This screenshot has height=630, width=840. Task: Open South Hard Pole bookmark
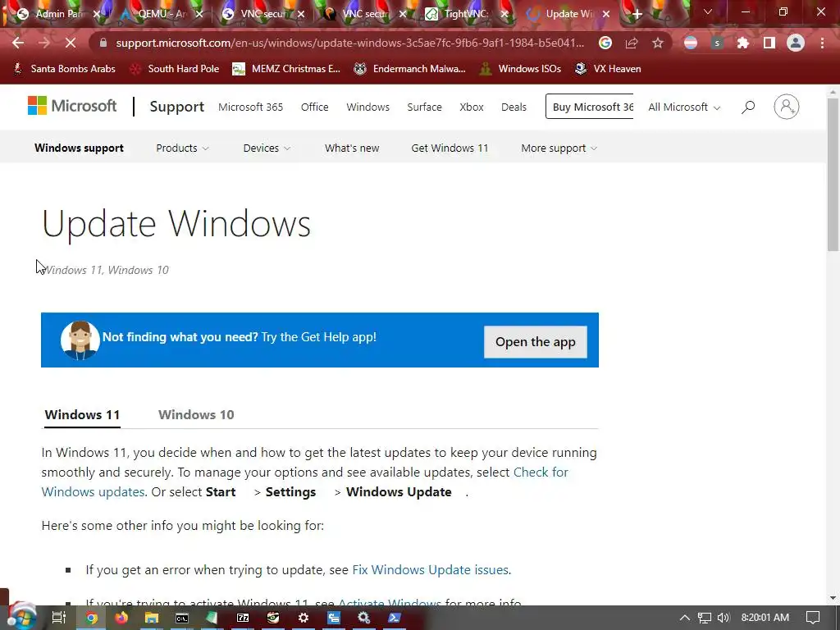(x=176, y=69)
